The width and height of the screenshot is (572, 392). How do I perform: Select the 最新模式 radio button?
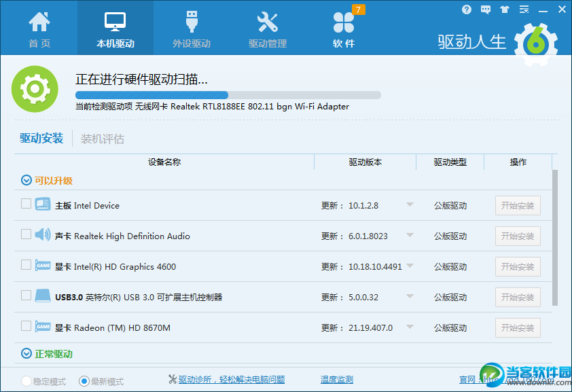84,381
